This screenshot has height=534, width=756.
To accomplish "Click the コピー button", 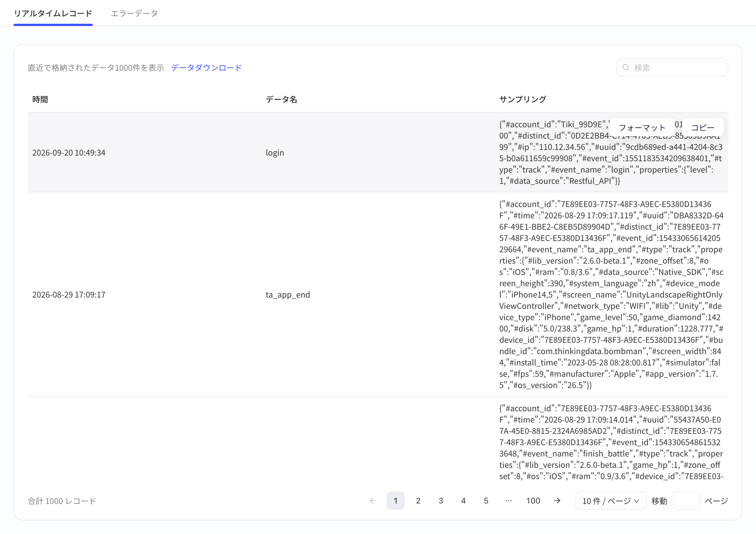I will (x=703, y=127).
